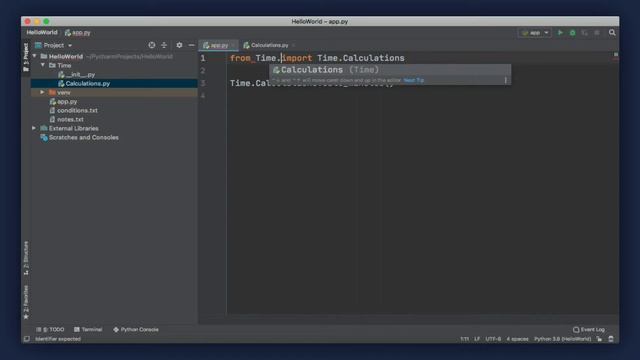This screenshot has width=640, height=360.
Task: Open the Terminal tool window
Action: (x=88, y=329)
